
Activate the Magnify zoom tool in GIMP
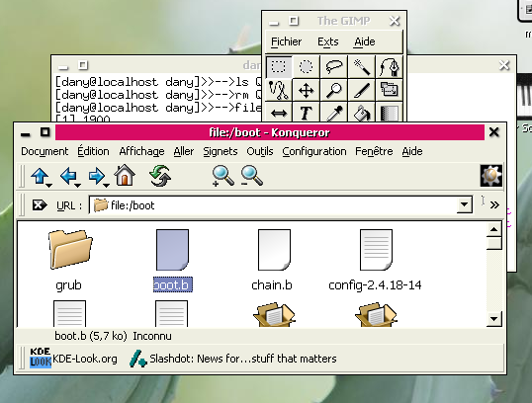[334, 90]
